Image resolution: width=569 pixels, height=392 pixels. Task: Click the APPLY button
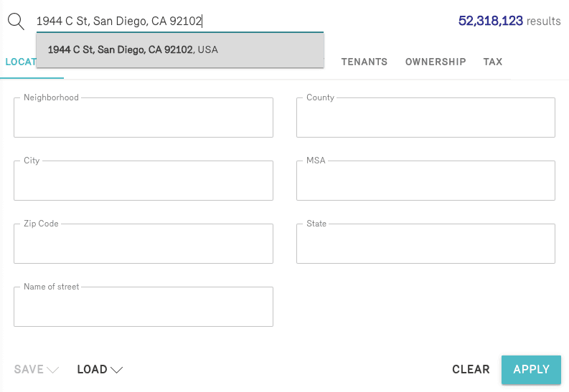tap(531, 370)
